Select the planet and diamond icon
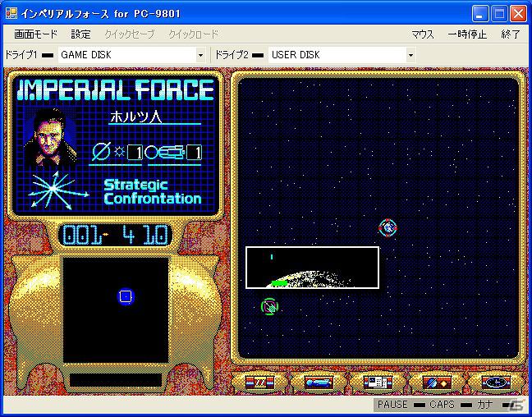The height and width of the screenshot is (417, 532). coord(437,383)
